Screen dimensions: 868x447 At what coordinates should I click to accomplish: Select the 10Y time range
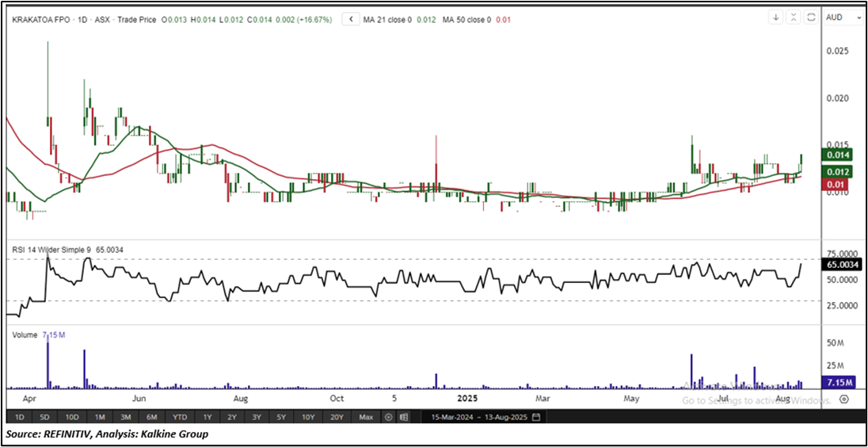[x=308, y=417]
